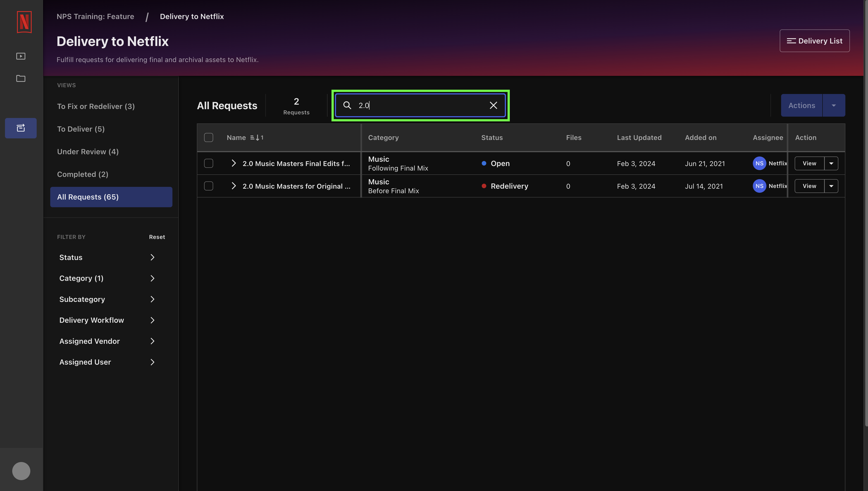This screenshot has width=868, height=491.
Task: Click the Name column sort icon
Action: [257, 138]
